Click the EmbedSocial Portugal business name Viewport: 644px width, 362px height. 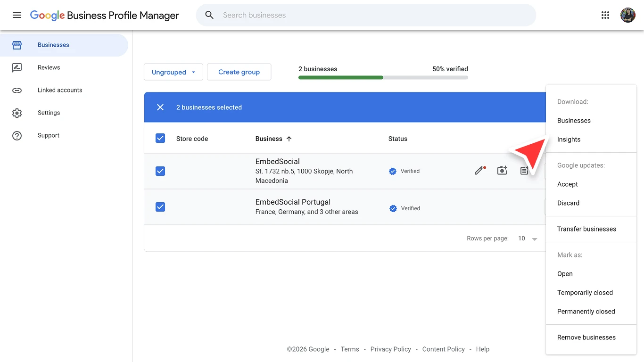pos(293,202)
